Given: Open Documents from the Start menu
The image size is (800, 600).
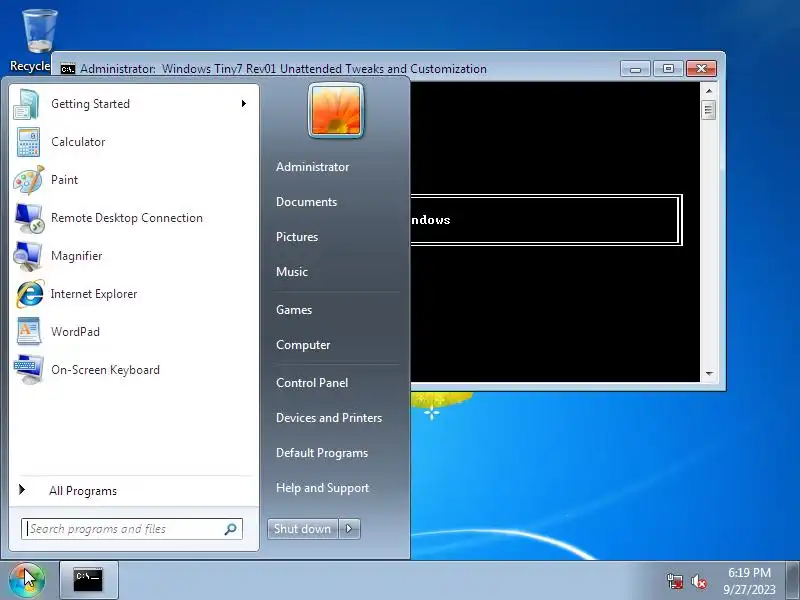Looking at the screenshot, I should point(306,202).
